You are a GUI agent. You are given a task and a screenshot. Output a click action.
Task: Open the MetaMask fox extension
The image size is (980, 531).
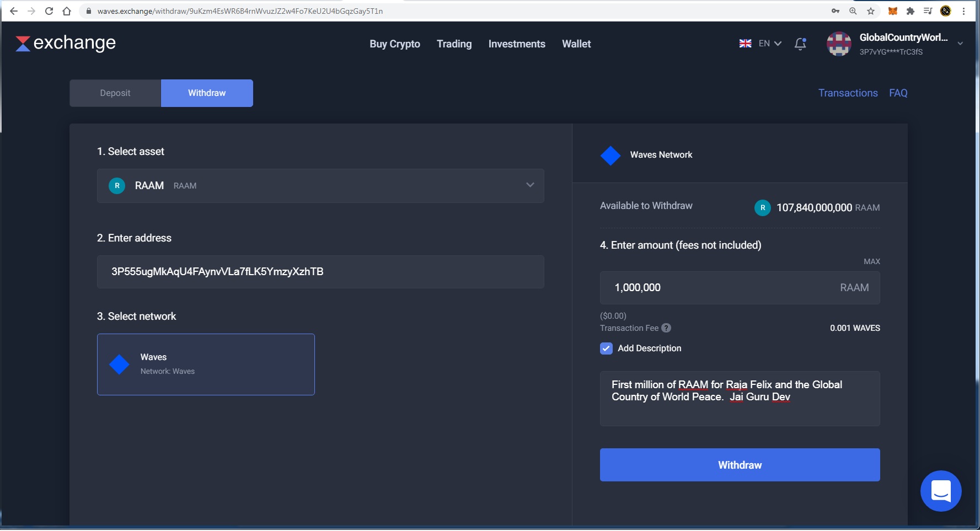point(893,11)
